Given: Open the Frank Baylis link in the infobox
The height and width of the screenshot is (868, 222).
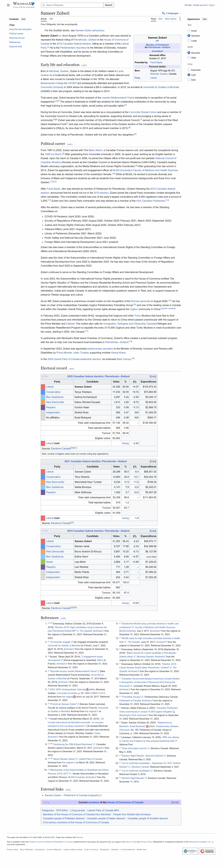Looking at the screenshot, I should point(156,62).
